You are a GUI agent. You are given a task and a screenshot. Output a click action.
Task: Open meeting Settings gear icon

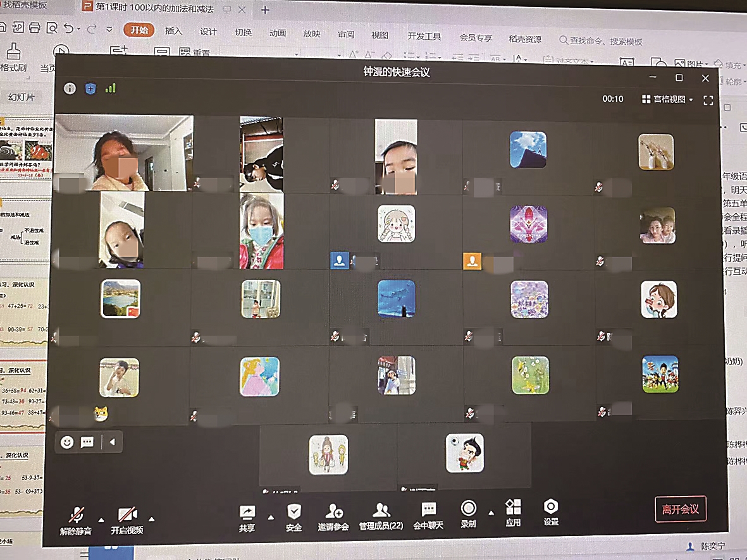coord(551,508)
